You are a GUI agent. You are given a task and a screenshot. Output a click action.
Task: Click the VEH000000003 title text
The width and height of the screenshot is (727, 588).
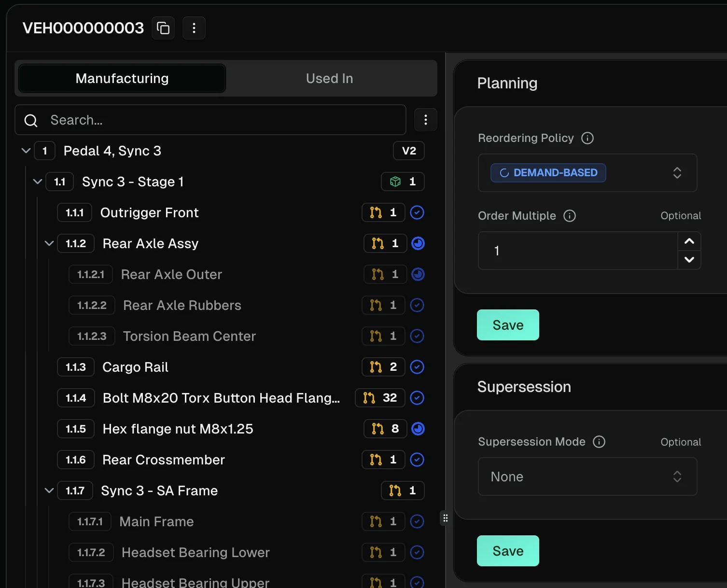coord(83,28)
